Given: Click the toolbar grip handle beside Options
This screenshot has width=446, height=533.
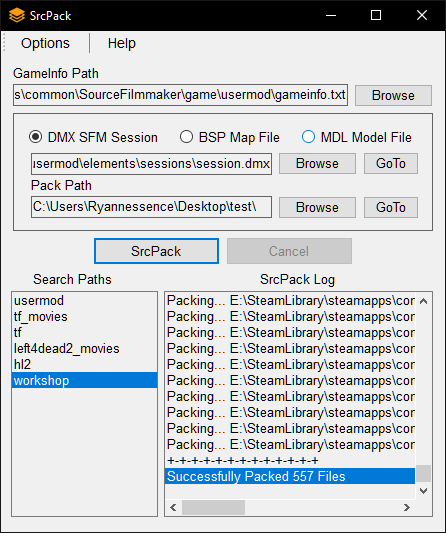Looking at the screenshot, I should point(4,43).
